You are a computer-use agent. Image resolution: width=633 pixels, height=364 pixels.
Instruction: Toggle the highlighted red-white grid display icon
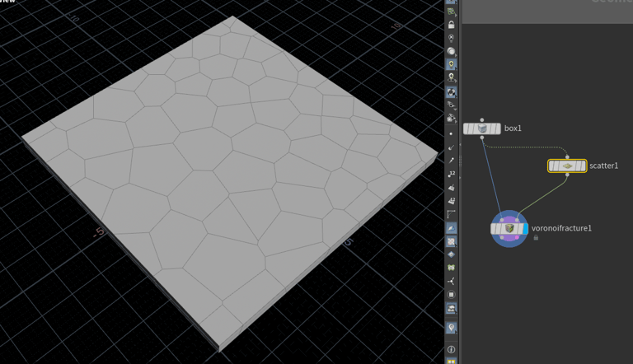coord(452,241)
